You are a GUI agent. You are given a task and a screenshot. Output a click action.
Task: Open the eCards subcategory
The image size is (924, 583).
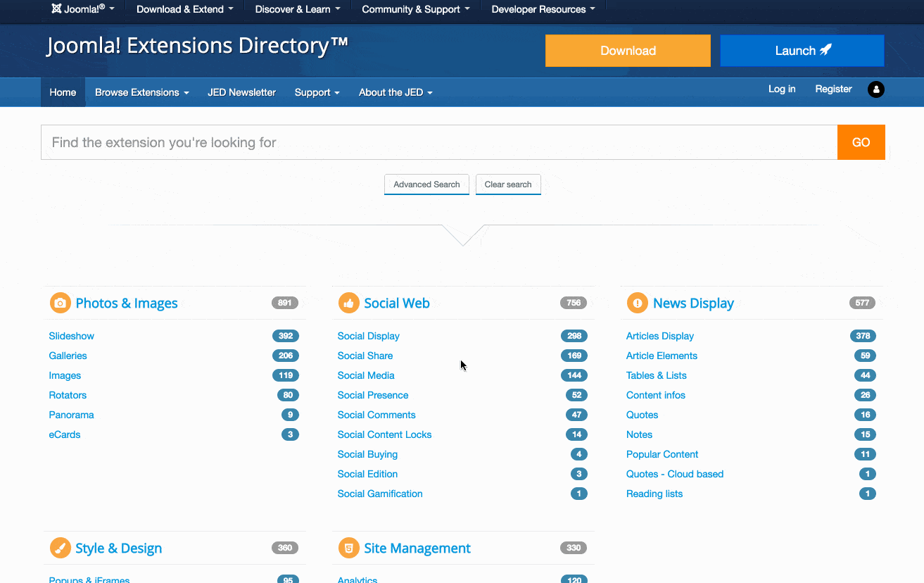65,434
